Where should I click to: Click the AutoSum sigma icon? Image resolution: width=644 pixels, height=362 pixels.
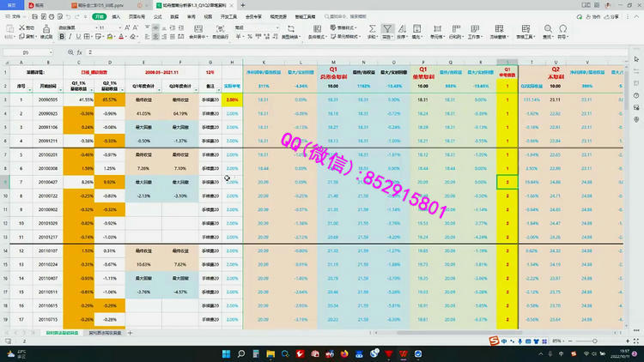(x=371, y=28)
